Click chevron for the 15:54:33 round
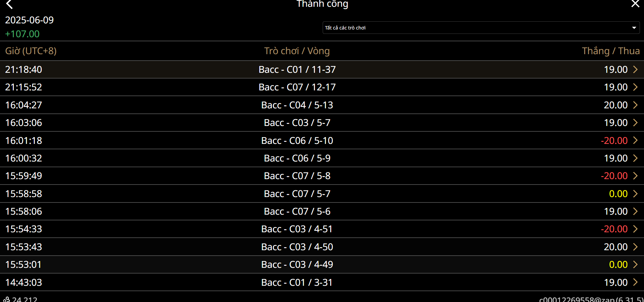Screen dimensions: 644x302 click(x=635, y=229)
